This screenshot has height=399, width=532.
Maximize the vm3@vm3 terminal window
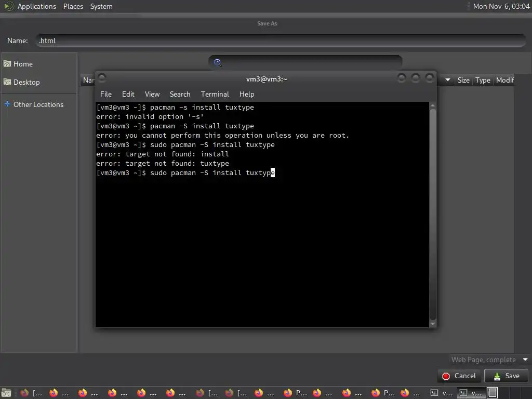point(415,78)
